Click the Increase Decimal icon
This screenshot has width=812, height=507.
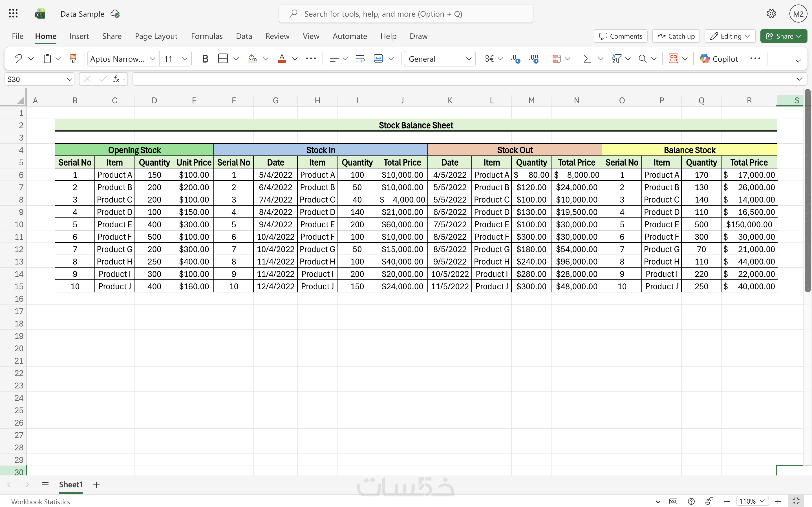pos(515,59)
